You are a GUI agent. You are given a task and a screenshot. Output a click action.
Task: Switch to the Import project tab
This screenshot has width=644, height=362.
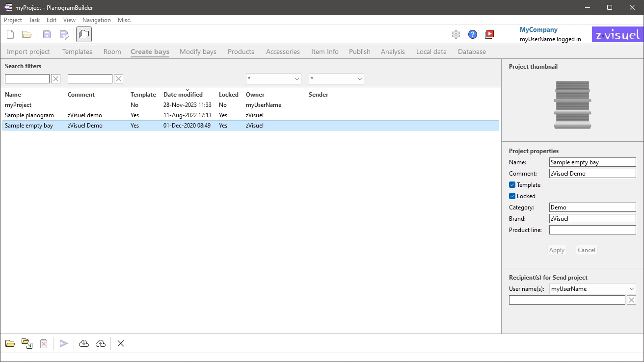(28, 52)
